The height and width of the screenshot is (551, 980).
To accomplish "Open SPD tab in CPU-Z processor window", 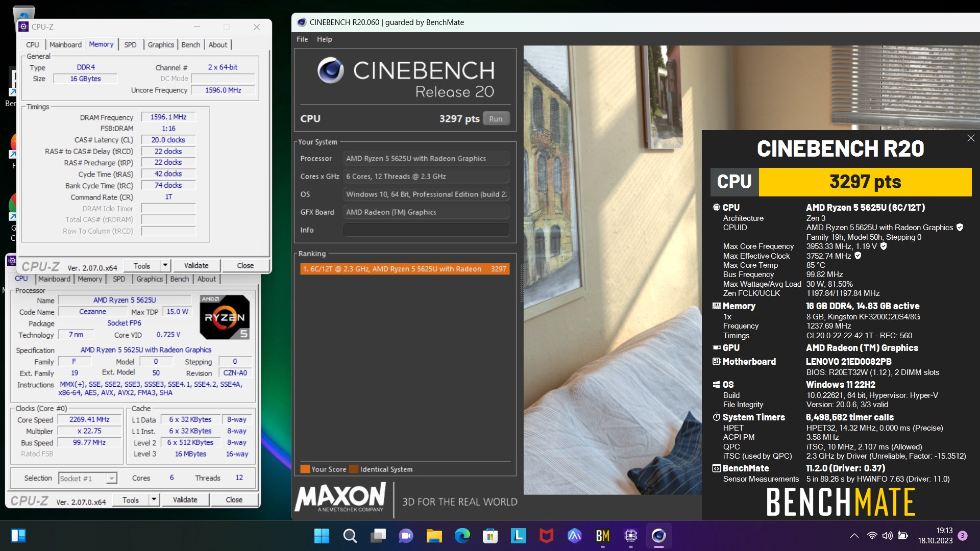I will point(119,279).
